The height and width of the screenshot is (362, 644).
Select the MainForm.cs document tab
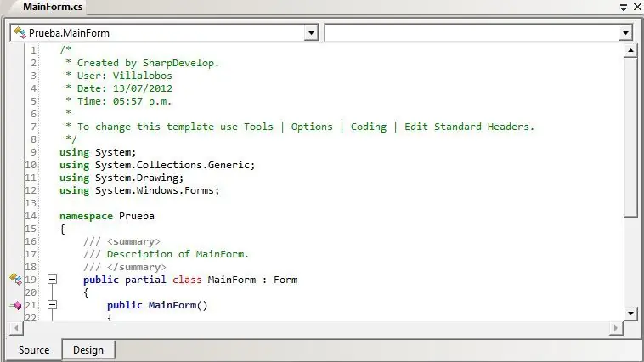52,7
